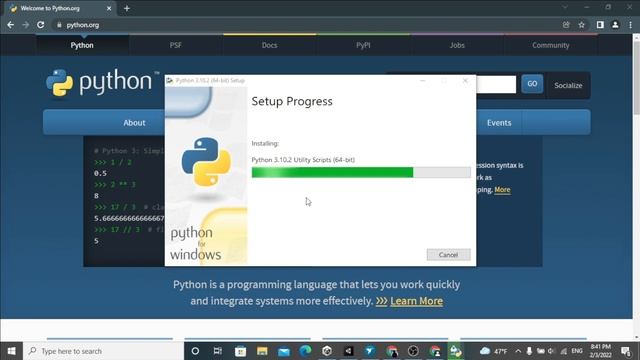640x360 pixels.
Task: Click the ENG language indicator
Action: [577, 351]
